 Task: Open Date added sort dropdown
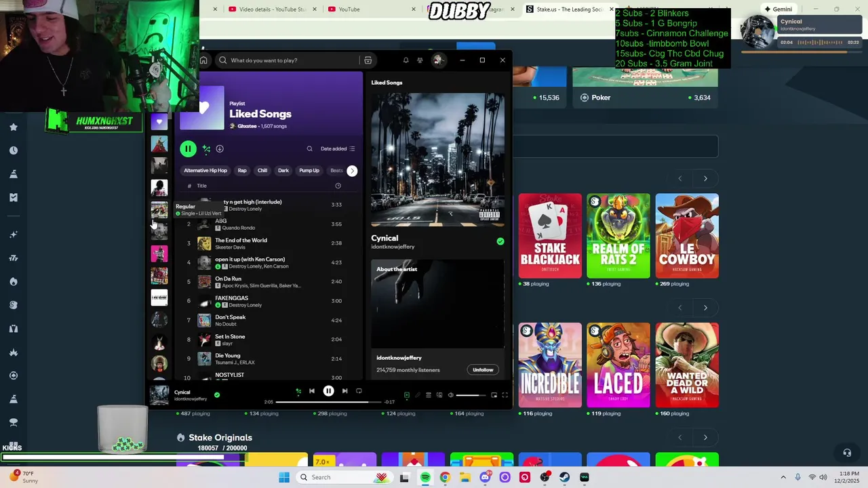338,148
